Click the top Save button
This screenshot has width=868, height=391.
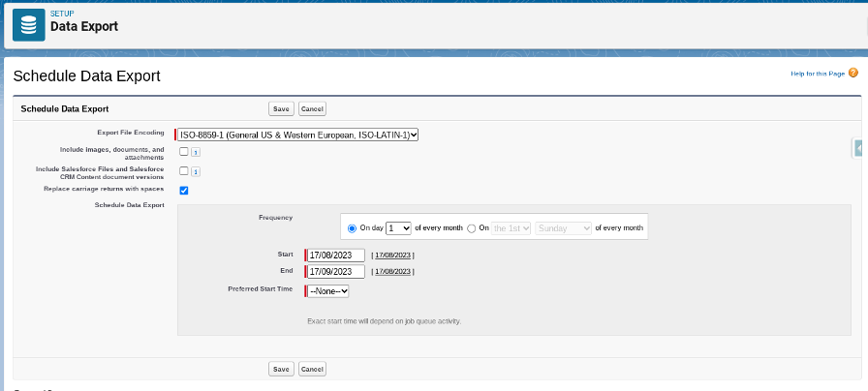[281, 109]
